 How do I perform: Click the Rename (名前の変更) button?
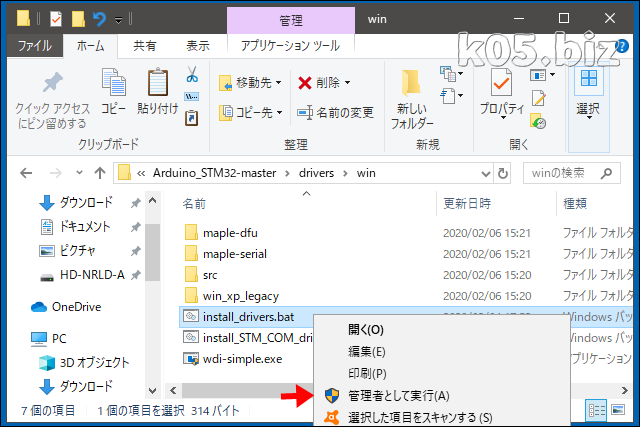coord(335,112)
